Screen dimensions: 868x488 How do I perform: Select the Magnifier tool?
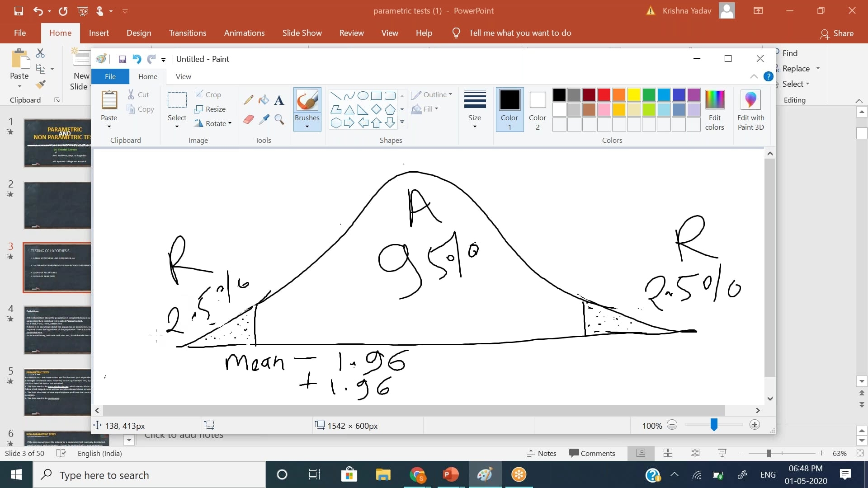coord(279,119)
